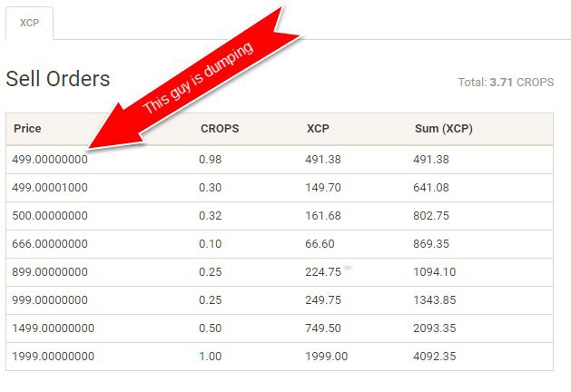Click the Price column header

coord(27,129)
